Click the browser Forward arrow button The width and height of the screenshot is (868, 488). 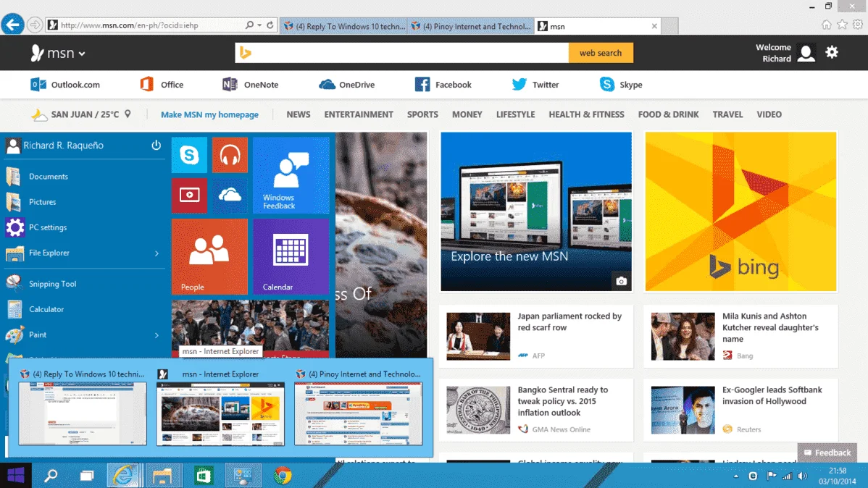pyautogui.click(x=35, y=25)
